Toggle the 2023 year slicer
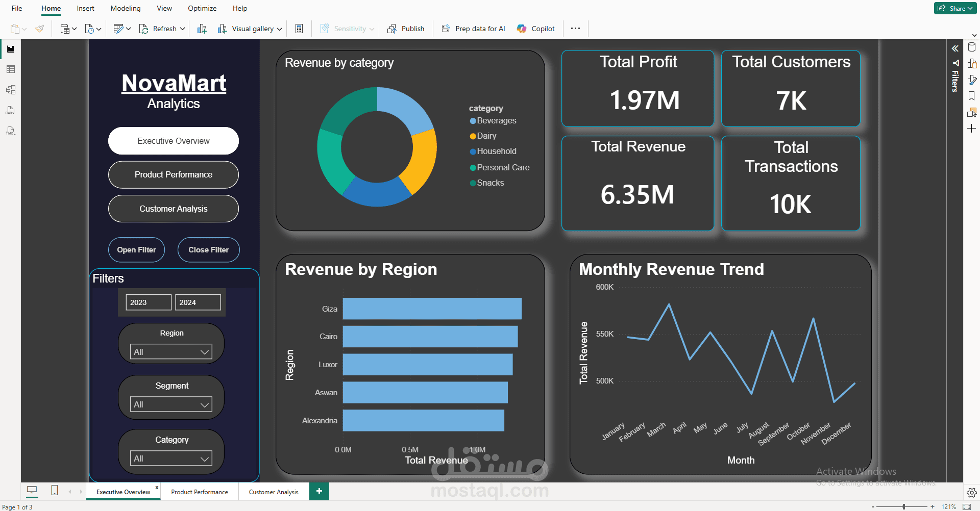Image resolution: width=980 pixels, height=511 pixels. (x=149, y=302)
